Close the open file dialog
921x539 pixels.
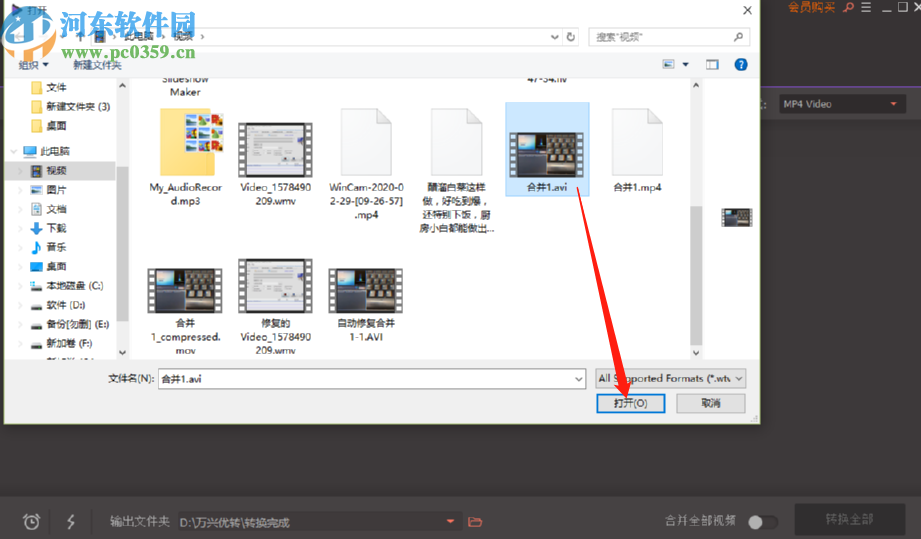tap(747, 10)
